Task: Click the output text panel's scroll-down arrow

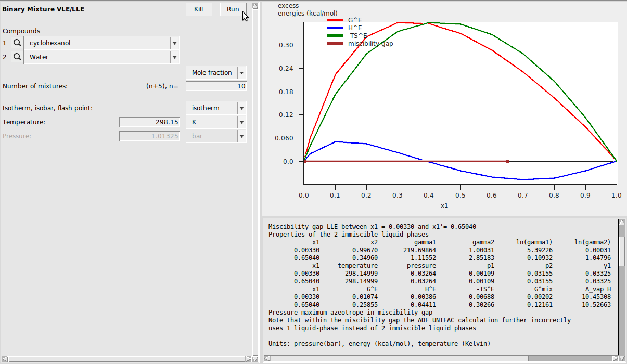Action: tap(621, 351)
